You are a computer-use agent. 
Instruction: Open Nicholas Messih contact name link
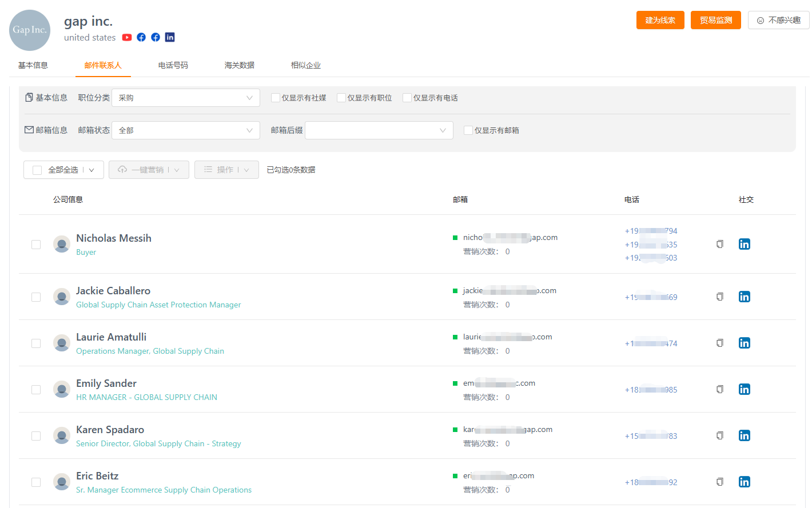tap(114, 238)
